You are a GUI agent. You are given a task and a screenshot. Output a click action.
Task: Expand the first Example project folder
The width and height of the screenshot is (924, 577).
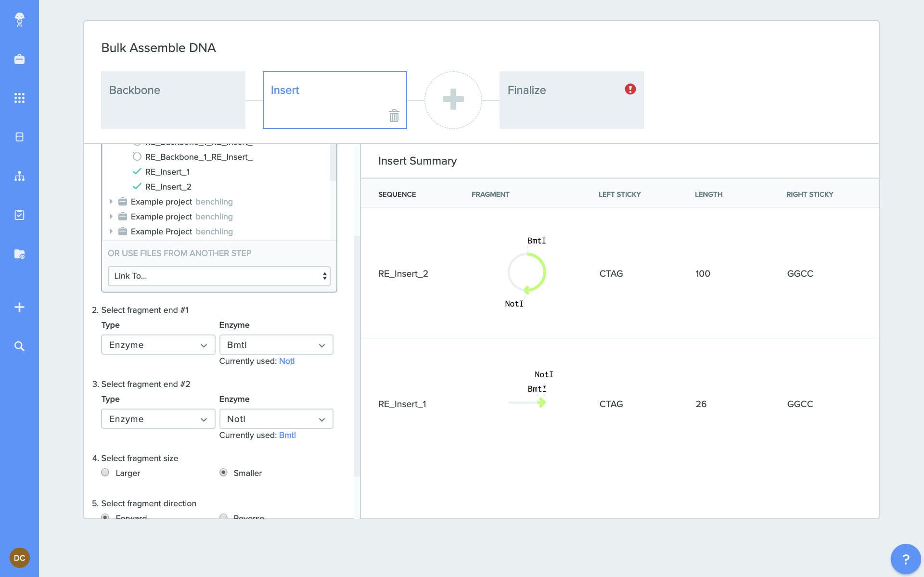click(111, 202)
